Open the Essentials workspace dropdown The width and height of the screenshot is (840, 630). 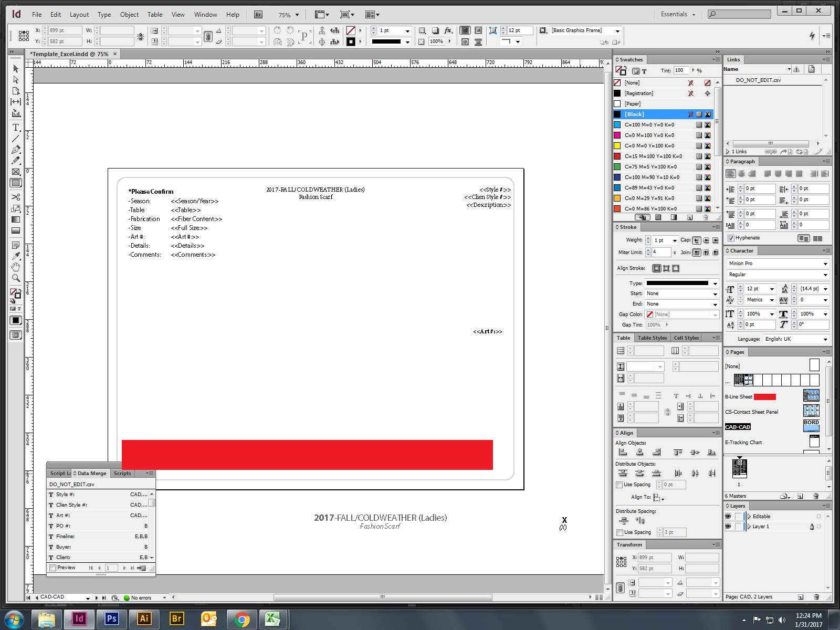[678, 14]
